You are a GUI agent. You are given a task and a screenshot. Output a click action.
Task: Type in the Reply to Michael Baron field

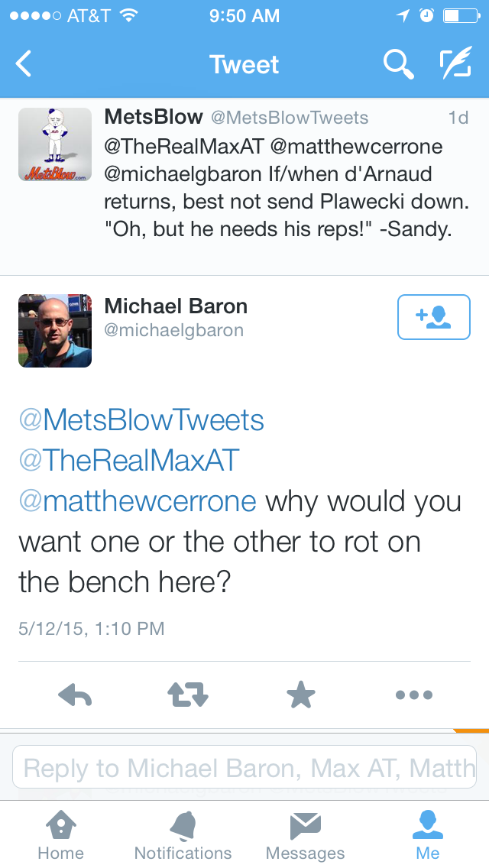click(x=244, y=767)
